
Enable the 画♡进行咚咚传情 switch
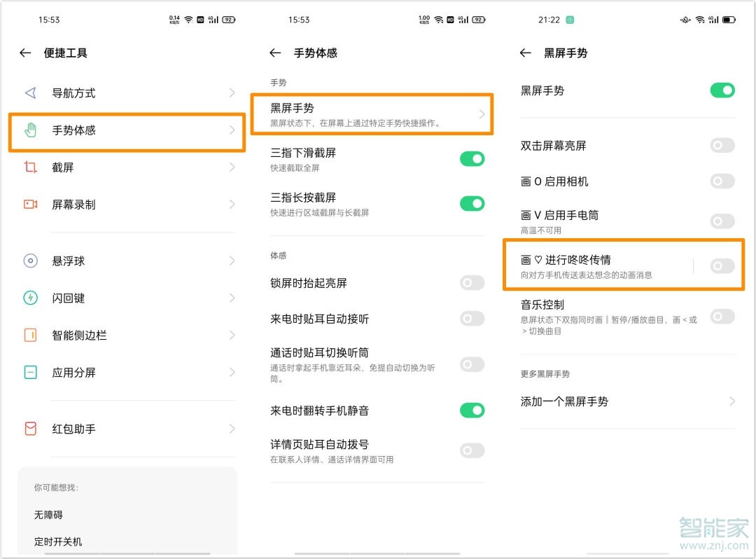click(x=722, y=265)
